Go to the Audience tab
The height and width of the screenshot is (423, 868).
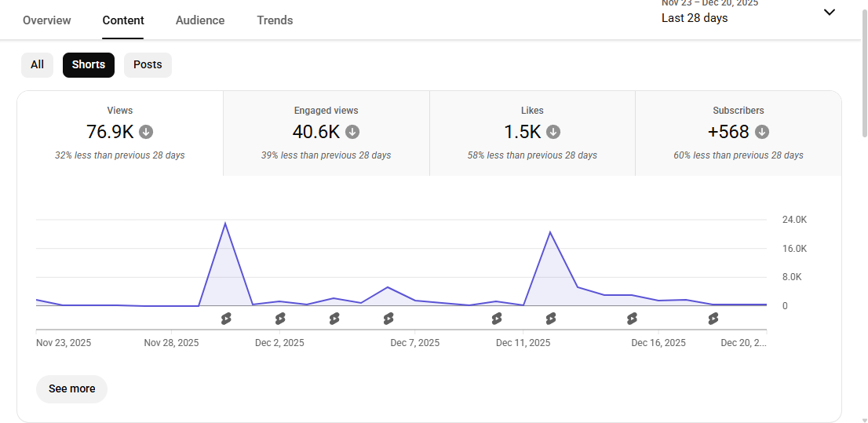[200, 20]
